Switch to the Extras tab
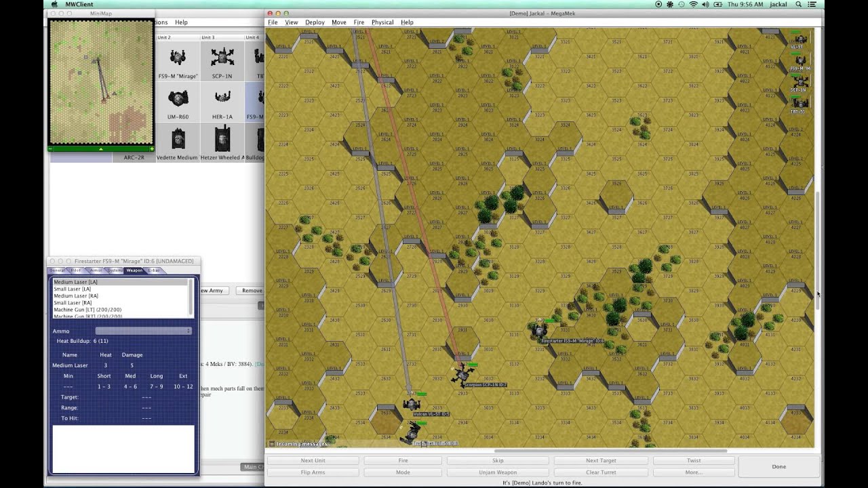This screenshot has height=488, width=868. 154,270
